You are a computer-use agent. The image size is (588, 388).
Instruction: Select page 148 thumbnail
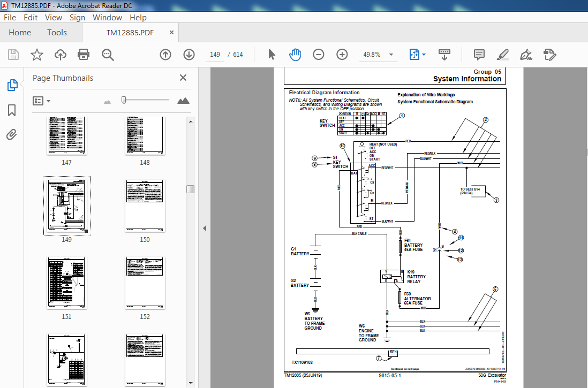145,135
